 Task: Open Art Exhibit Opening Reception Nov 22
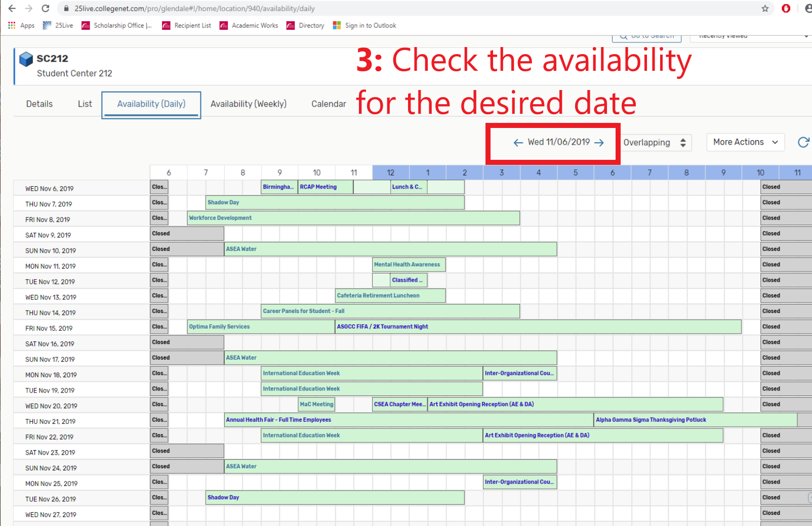click(x=603, y=435)
